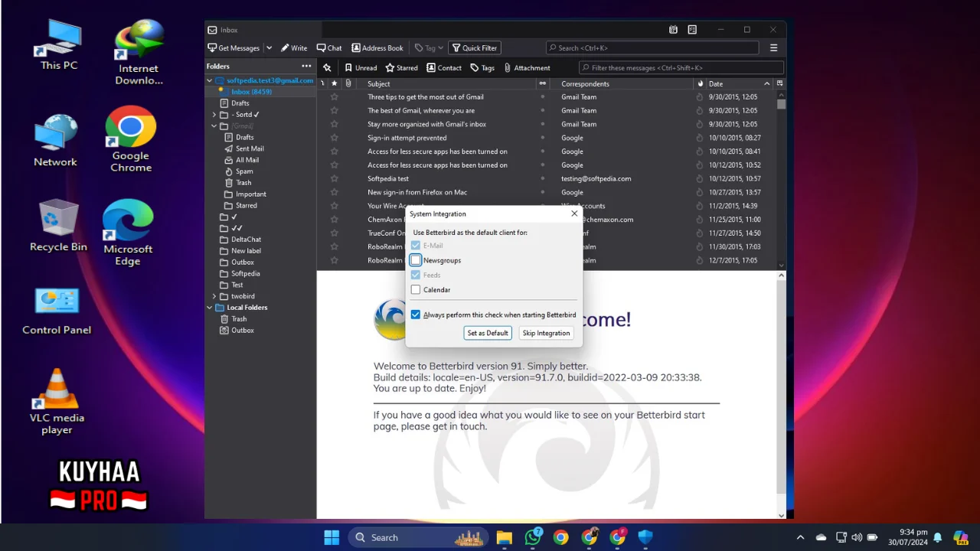
Task: Click the Skip Integration button
Action: [x=546, y=333]
